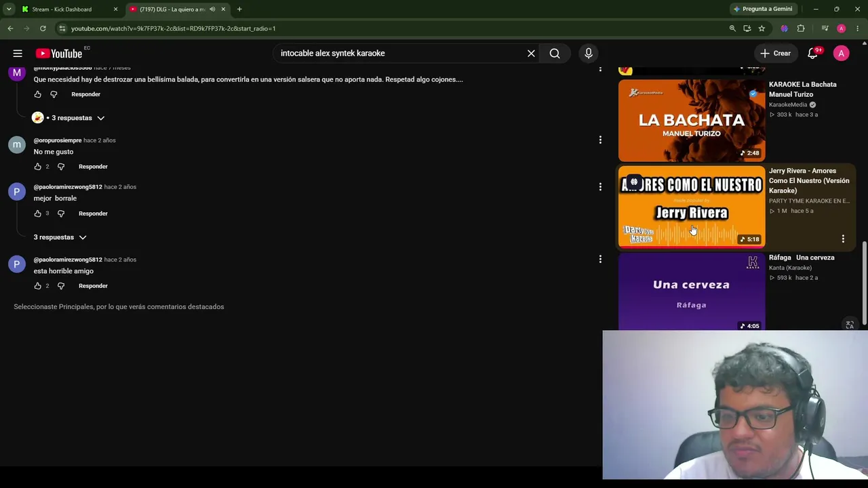This screenshot has width=868, height=488.
Task: Like the "esta horrible amigo" comment
Action: click(x=38, y=286)
